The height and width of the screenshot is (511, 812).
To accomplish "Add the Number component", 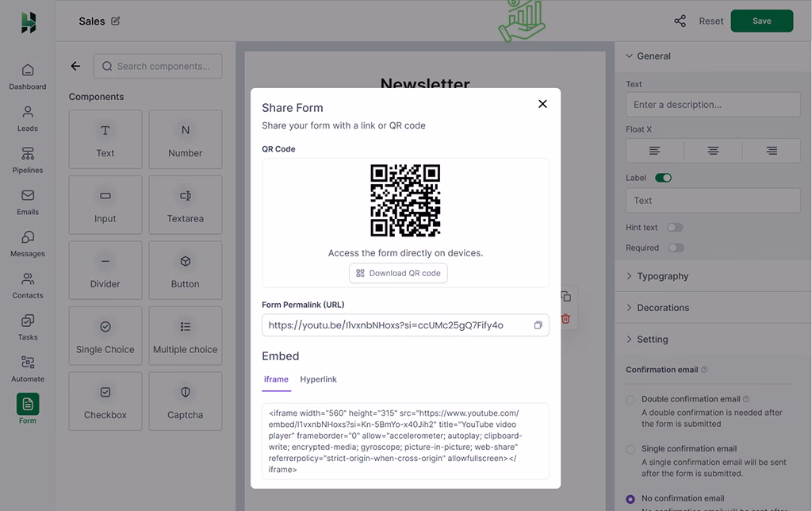I will click(186, 140).
